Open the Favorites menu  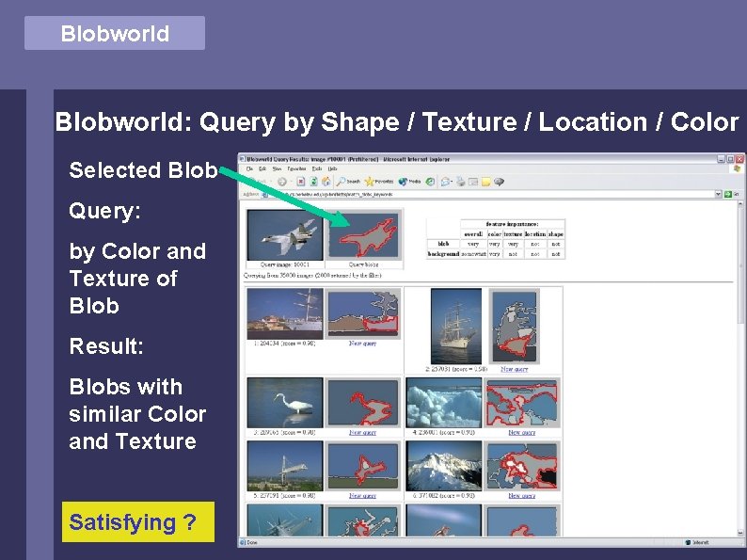pyautogui.click(x=296, y=168)
